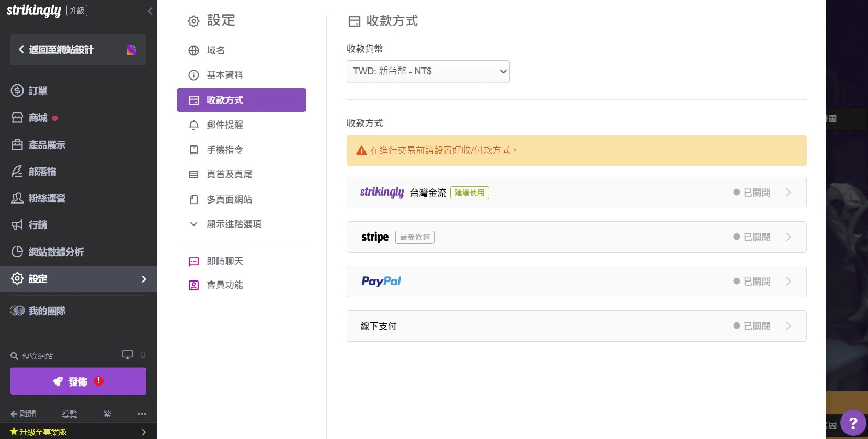Open 線下支付 offline payment row
Viewport: 868px width, 439px height.
coord(576,326)
